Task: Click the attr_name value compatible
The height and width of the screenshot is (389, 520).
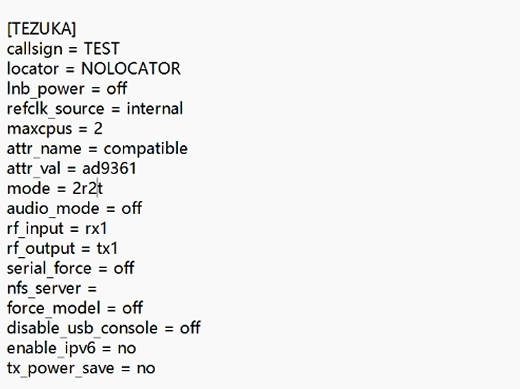Action: [146, 149]
